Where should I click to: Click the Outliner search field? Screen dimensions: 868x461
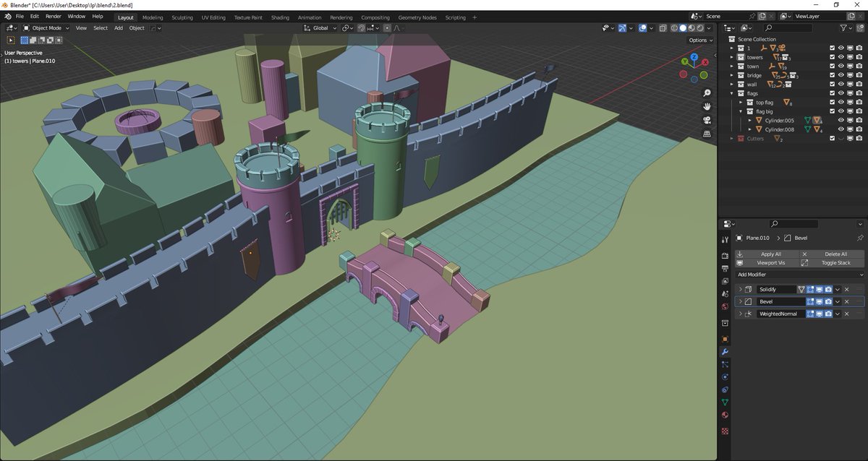pyautogui.click(x=788, y=28)
